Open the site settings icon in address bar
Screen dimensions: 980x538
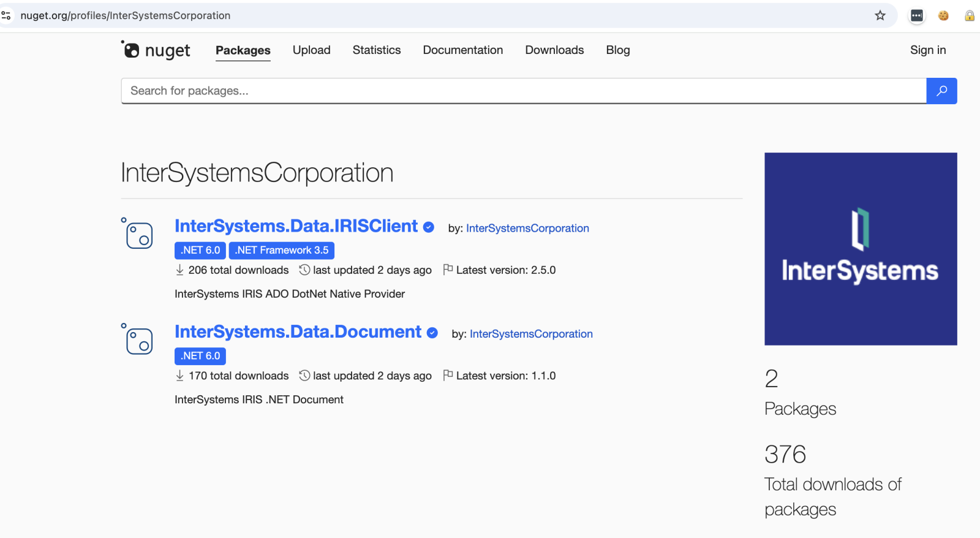coord(6,15)
